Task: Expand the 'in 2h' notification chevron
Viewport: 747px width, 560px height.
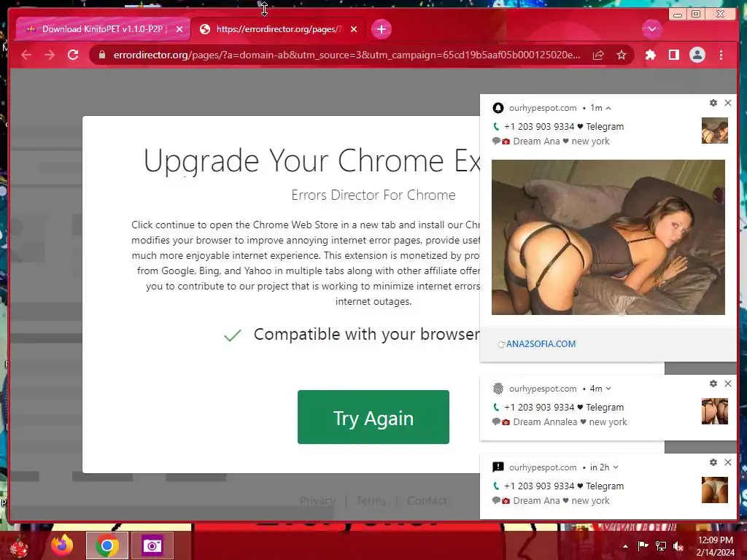Action: coord(616,467)
